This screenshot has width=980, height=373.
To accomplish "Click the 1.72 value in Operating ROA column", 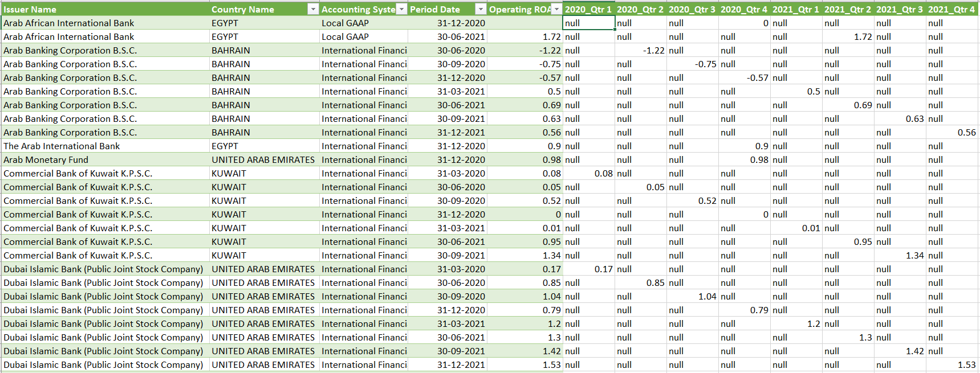I will pyautogui.click(x=525, y=36).
